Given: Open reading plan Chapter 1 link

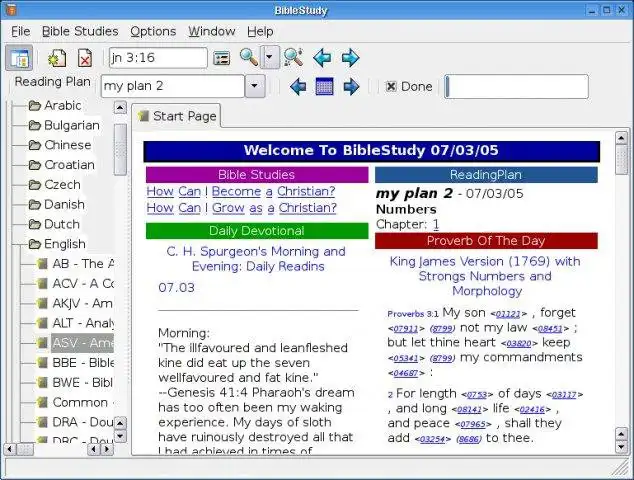Looking at the screenshot, I should tap(435, 224).
